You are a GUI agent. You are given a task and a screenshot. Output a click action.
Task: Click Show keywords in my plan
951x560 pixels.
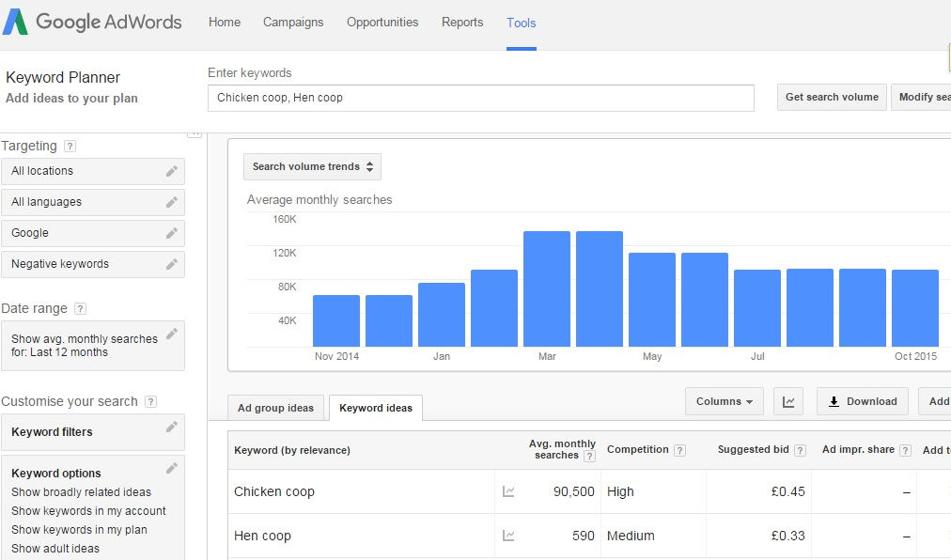[x=79, y=530]
